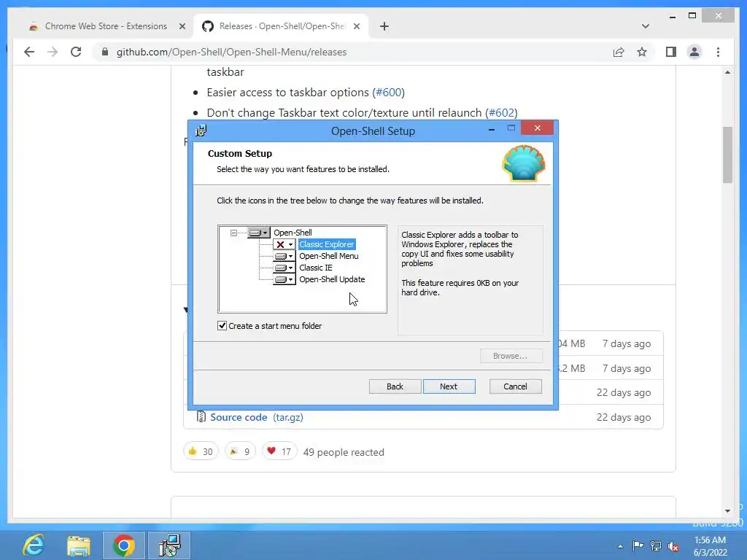747x560 pixels.
Task: Click the muted volume tray icon
Action: 673,546
